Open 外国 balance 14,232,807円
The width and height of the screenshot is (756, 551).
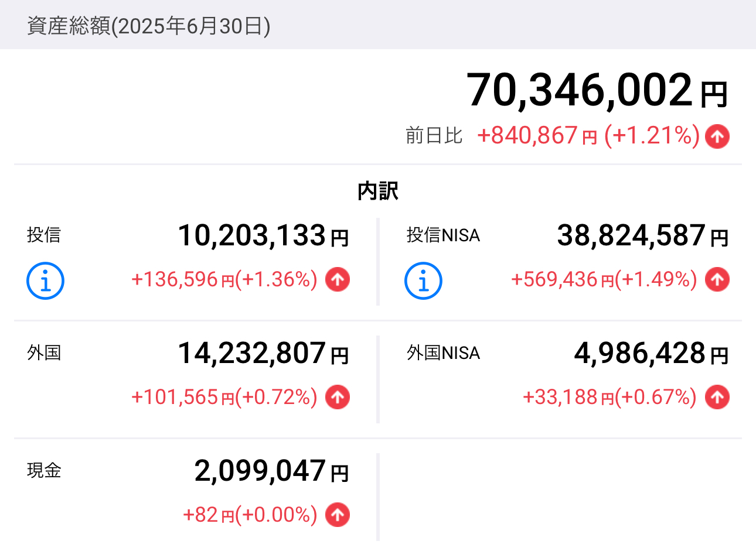point(263,354)
